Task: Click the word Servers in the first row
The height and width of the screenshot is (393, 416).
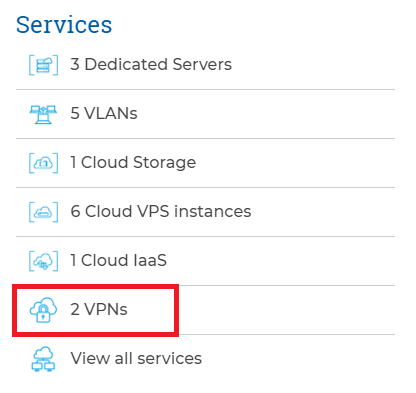Action: 202,64
